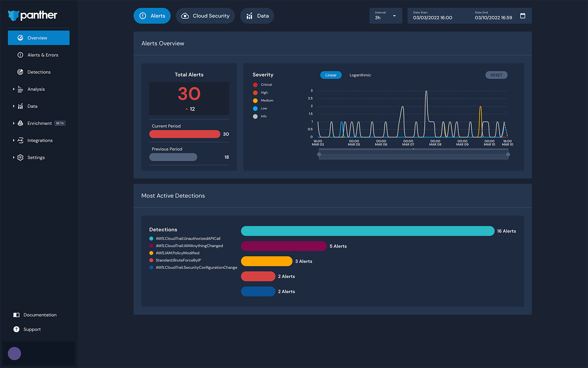Image resolution: width=588 pixels, height=368 pixels.
Task: Click the 5 Alerts maroon bar
Action: [x=284, y=246]
